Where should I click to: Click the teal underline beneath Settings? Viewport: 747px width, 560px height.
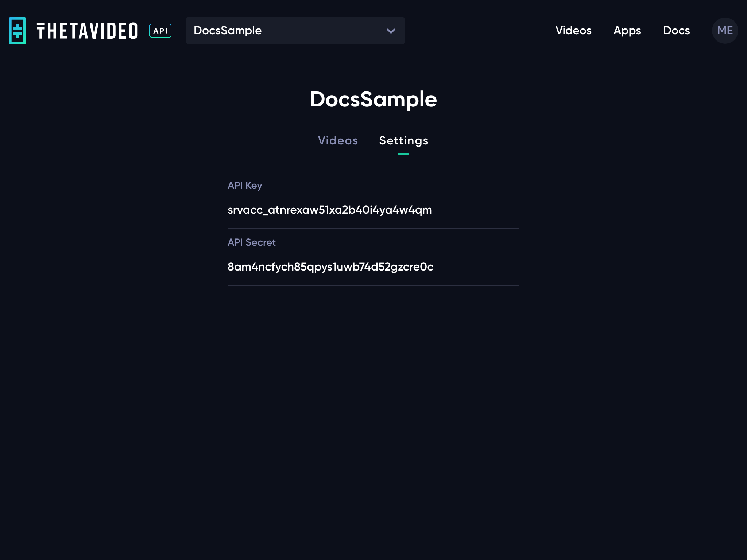pos(403,154)
